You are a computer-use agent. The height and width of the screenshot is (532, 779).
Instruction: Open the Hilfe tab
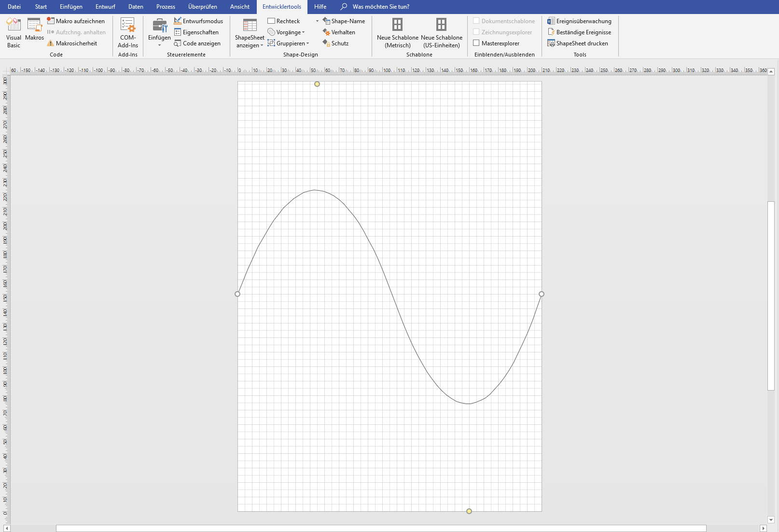pyautogui.click(x=320, y=7)
